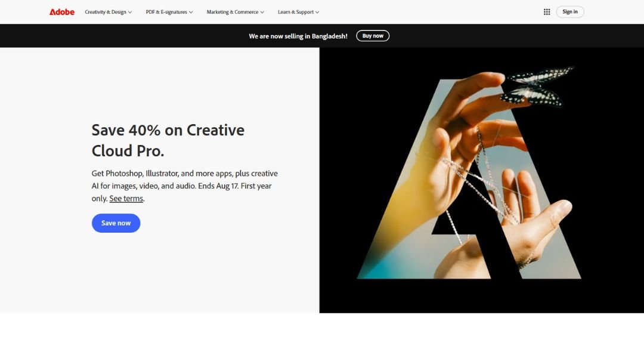The height and width of the screenshot is (358, 644).
Task: Click the Sign in button
Action: pyautogui.click(x=569, y=11)
